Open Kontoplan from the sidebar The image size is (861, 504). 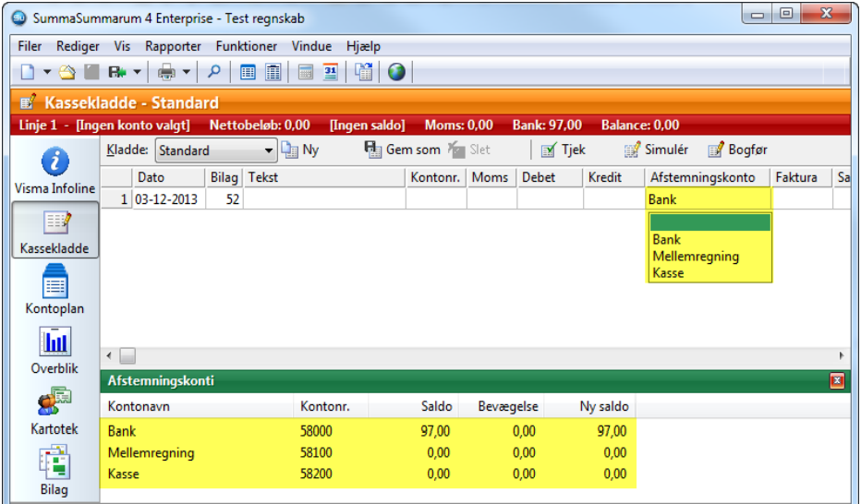pyautogui.click(x=55, y=290)
